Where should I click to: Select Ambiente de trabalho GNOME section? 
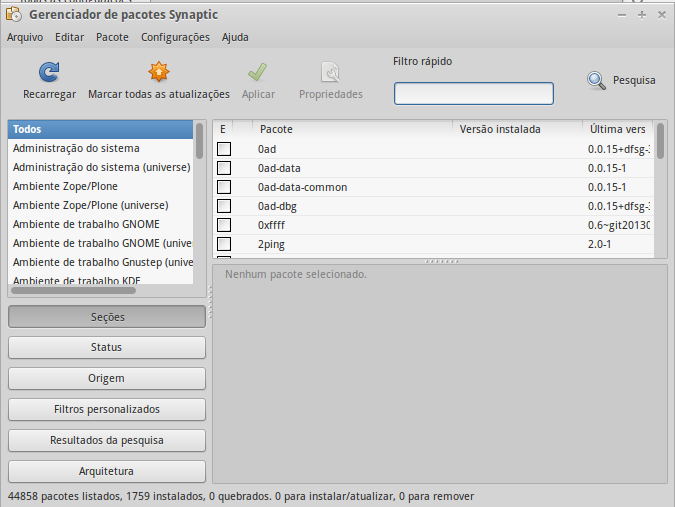click(100, 224)
